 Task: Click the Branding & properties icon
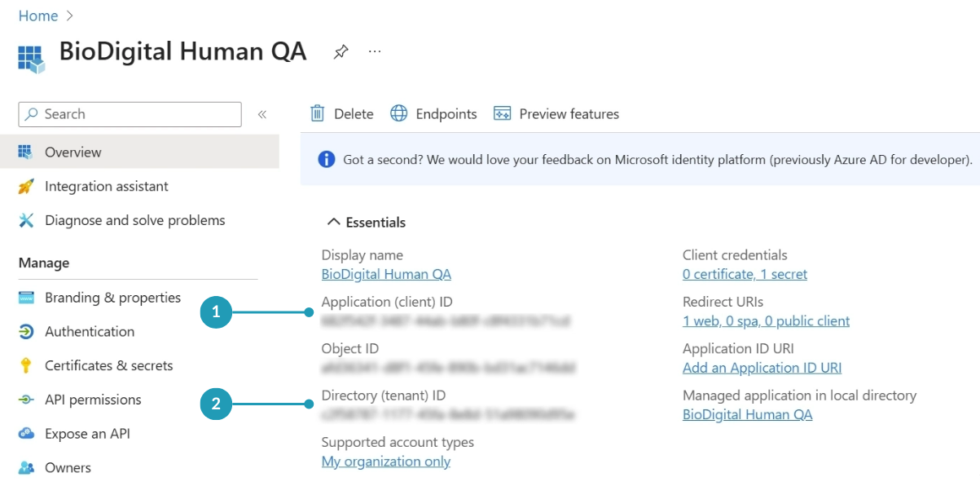(x=26, y=298)
